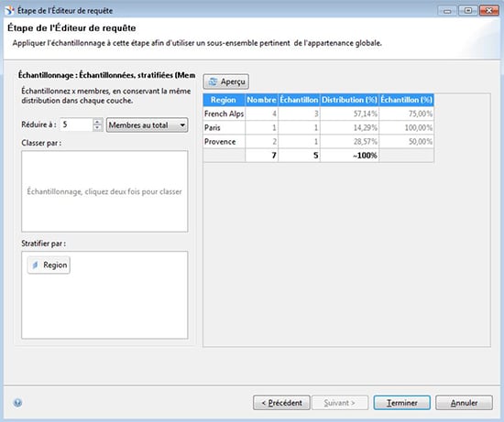
Task: Click the help icon at bottom left
Action: click(x=17, y=403)
